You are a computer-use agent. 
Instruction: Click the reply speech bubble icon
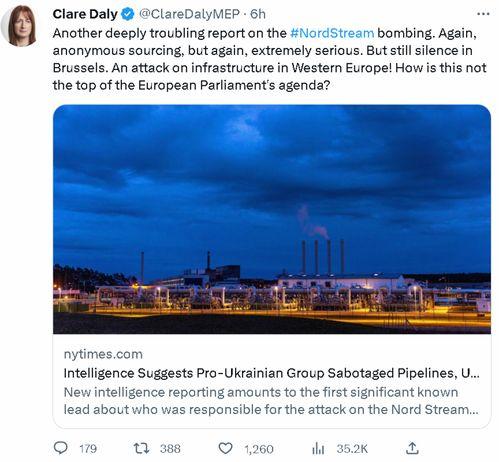61,448
